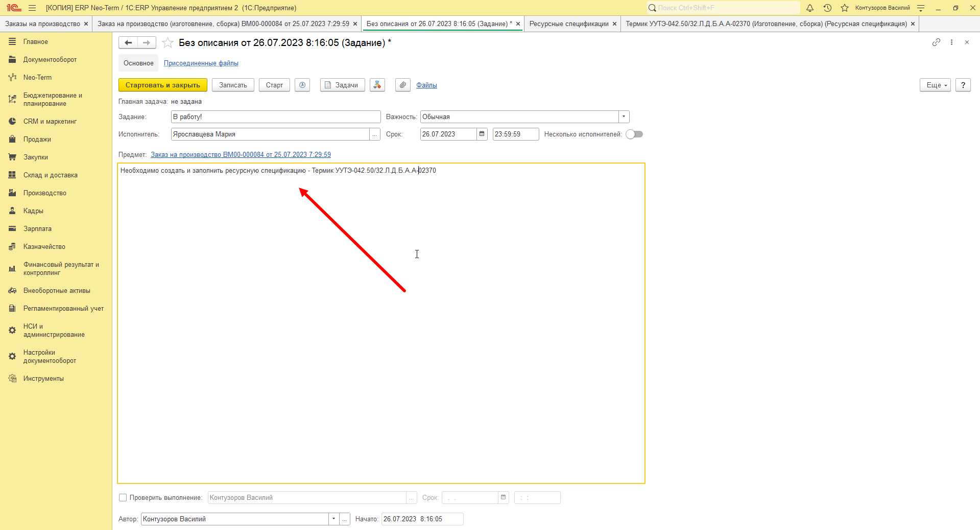Switch to Заказы на производство tab
The width and height of the screenshot is (980, 530).
tap(43, 24)
